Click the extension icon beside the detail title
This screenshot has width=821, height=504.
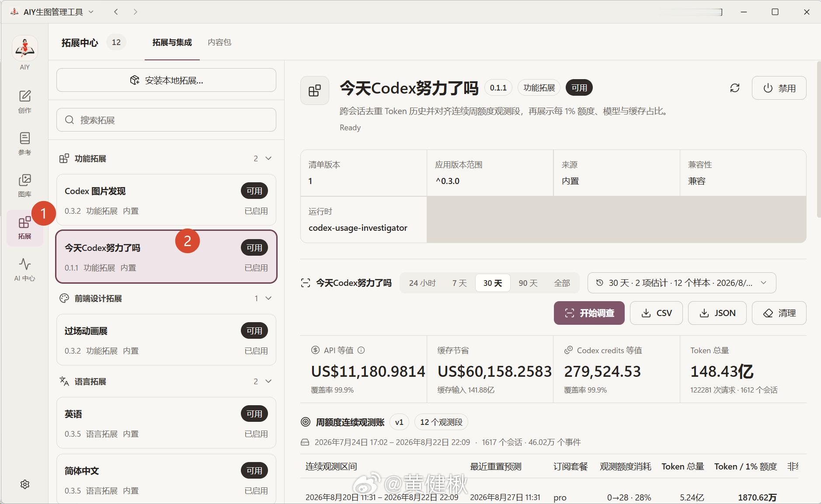tap(315, 90)
